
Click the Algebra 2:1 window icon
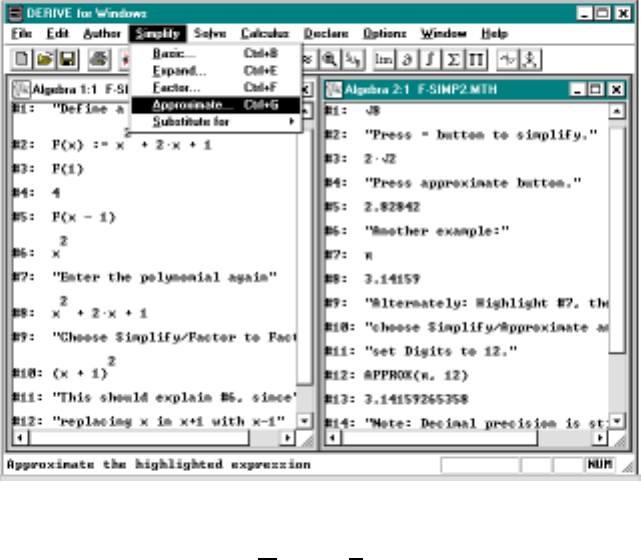334,89
